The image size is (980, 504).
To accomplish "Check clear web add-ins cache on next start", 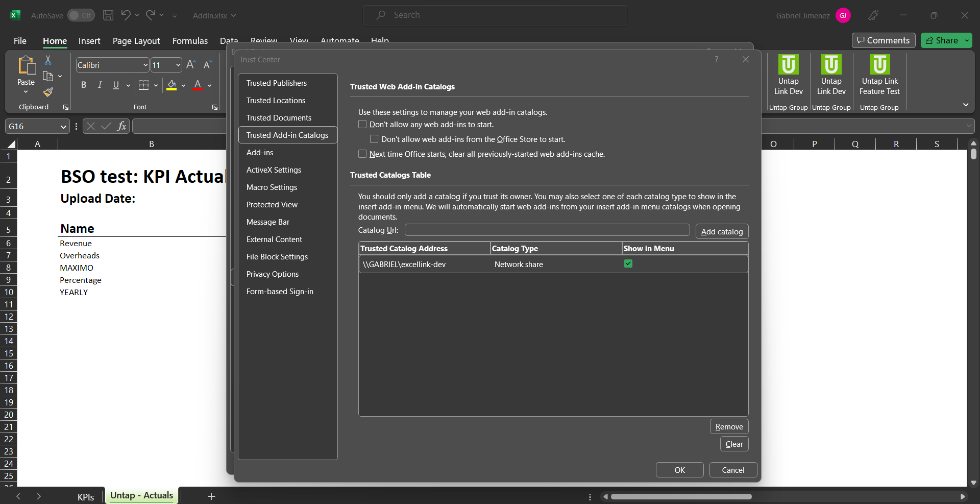I will [x=362, y=154].
